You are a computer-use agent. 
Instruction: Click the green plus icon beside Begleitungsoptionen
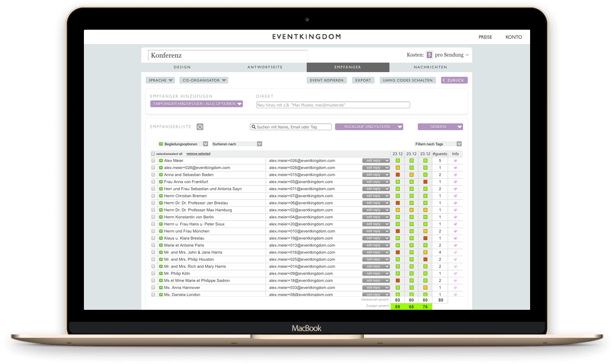tap(161, 144)
